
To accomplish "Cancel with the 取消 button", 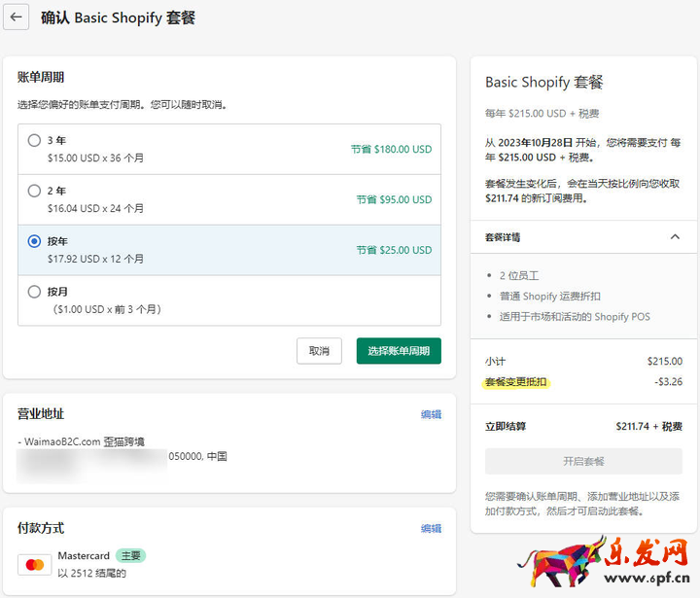I will click(319, 351).
